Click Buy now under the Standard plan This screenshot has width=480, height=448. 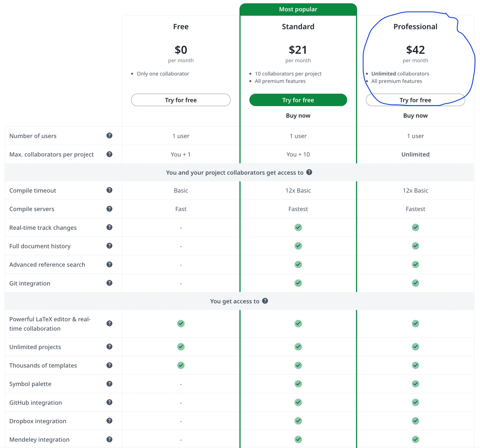pos(298,115)
